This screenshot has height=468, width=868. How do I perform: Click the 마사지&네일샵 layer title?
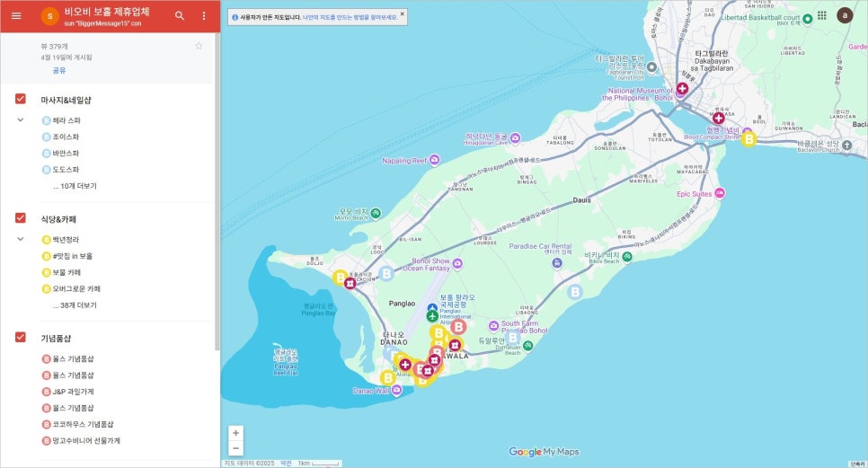click(66, 100)
